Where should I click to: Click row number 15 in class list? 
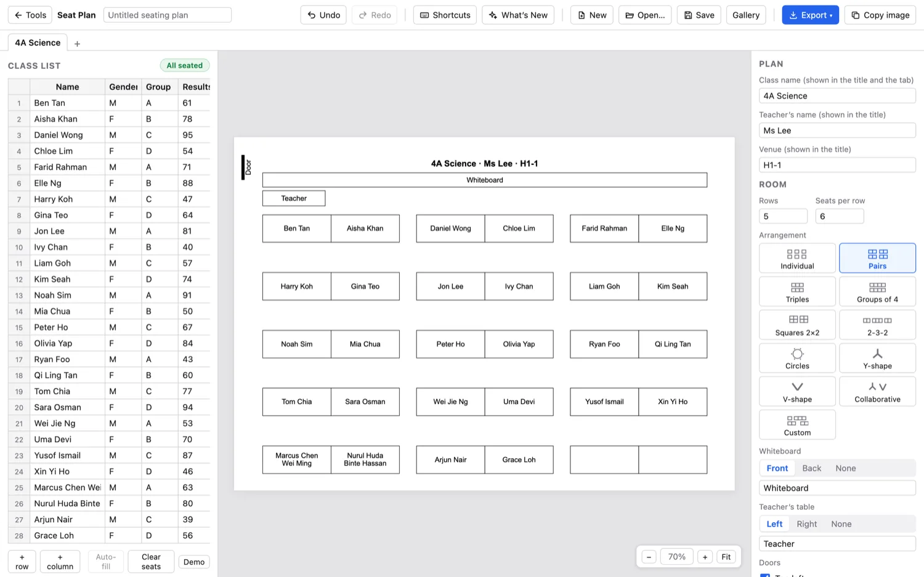19,328
